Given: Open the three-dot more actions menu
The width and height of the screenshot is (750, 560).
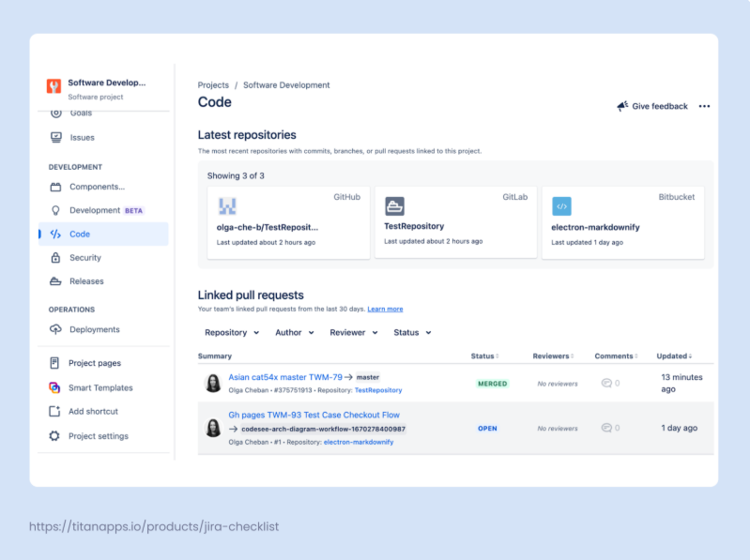Looking at the screenshot, I should (704, 107).
